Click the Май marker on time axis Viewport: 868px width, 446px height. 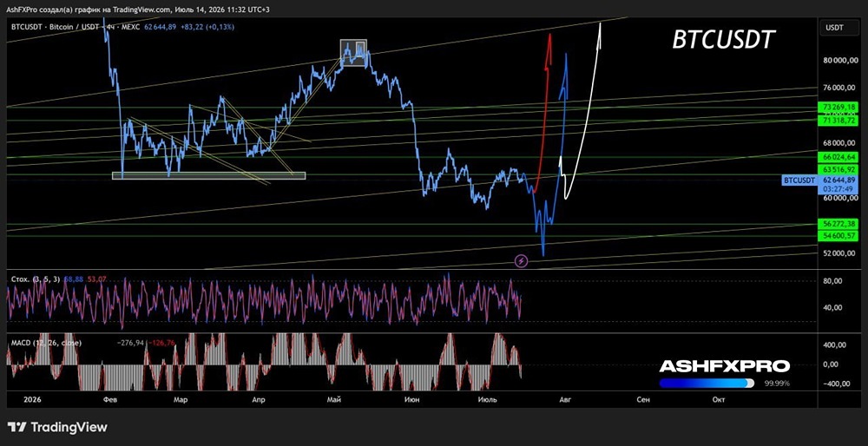click(333, 399)
